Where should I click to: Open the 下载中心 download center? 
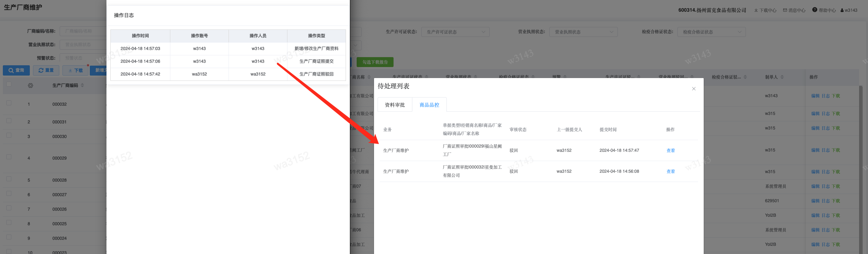[765, 10]
